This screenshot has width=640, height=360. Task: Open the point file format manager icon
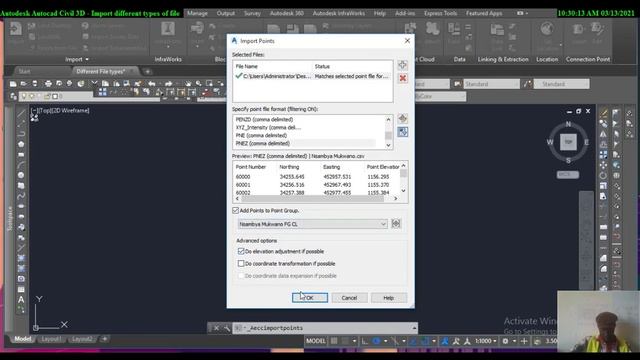coord(402,119)
